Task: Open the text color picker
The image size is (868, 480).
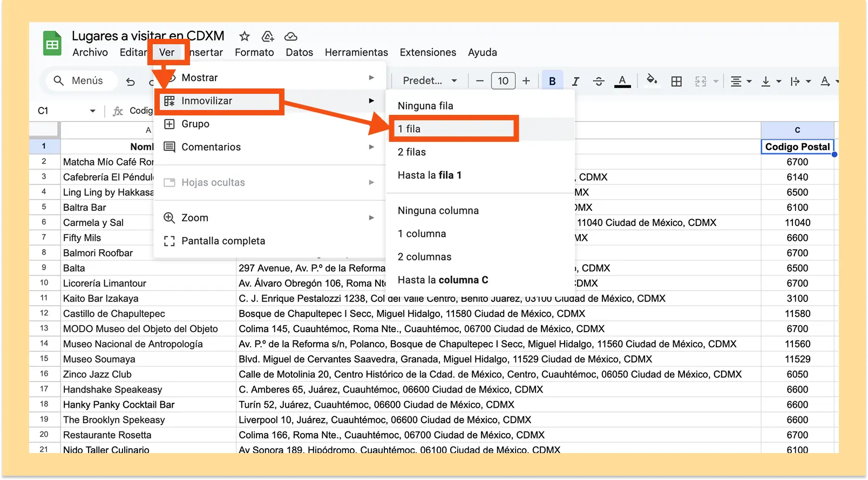Action: coord(622,81)
